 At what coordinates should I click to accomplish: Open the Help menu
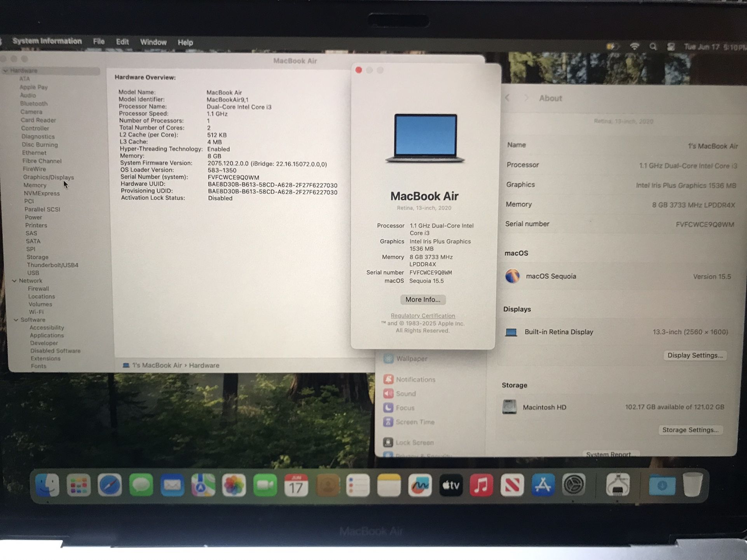185,43
